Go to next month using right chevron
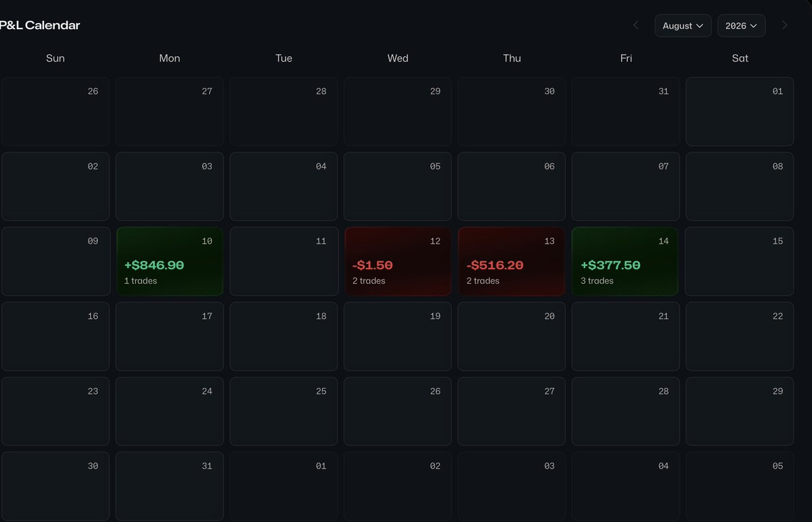 (784, 26)
